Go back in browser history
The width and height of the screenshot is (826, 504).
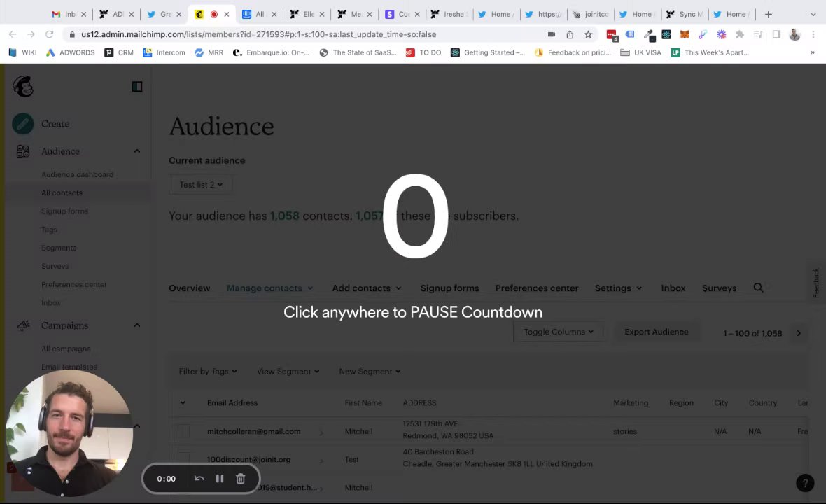13,34
